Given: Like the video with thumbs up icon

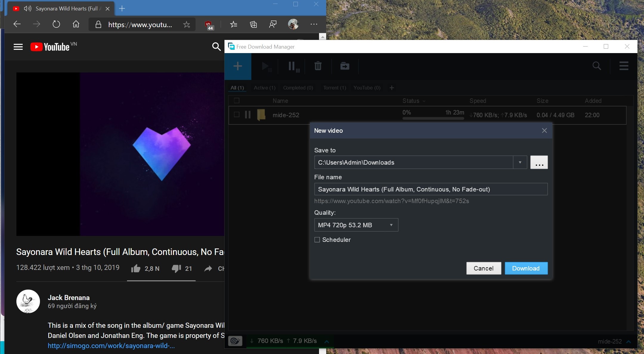Looking at the screenshot, I should pos(136,268).
